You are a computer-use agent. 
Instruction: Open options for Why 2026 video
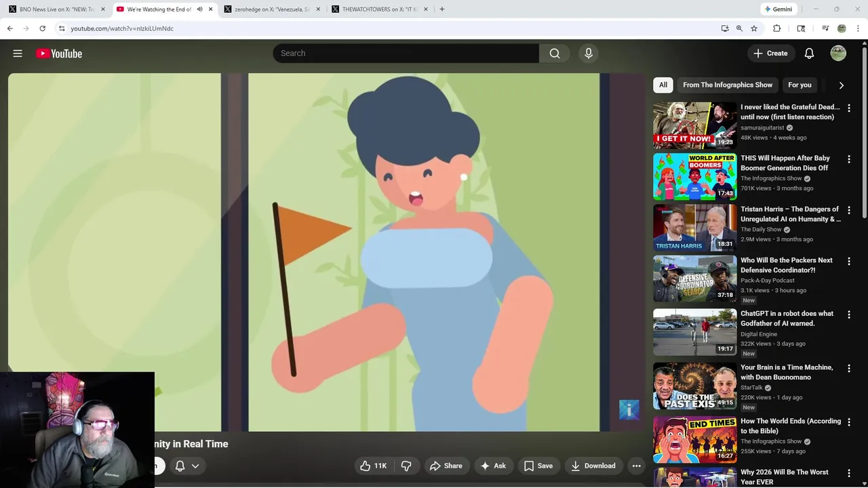click(848, 473)
